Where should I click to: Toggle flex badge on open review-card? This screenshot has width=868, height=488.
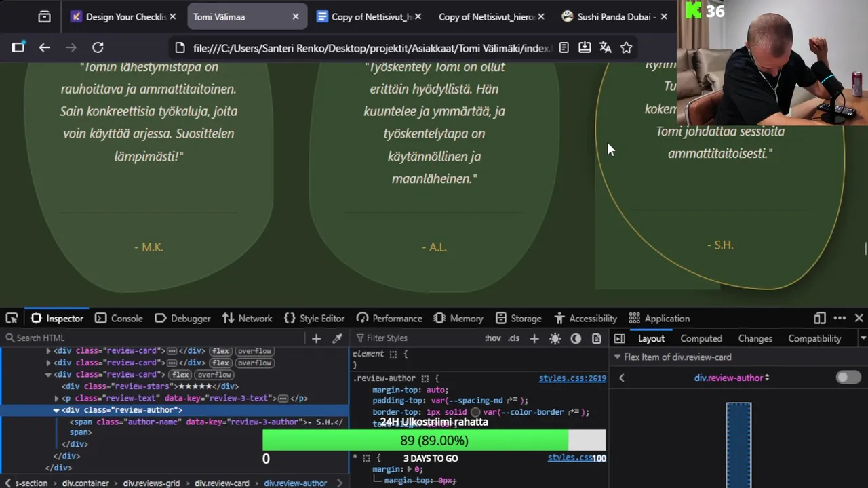click(180, 375)
